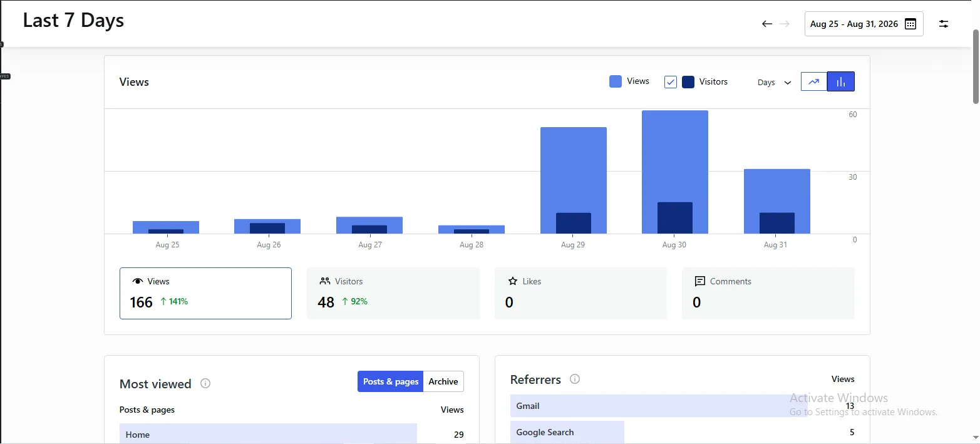Switch to Posts & pages tab

pos(391,381)
